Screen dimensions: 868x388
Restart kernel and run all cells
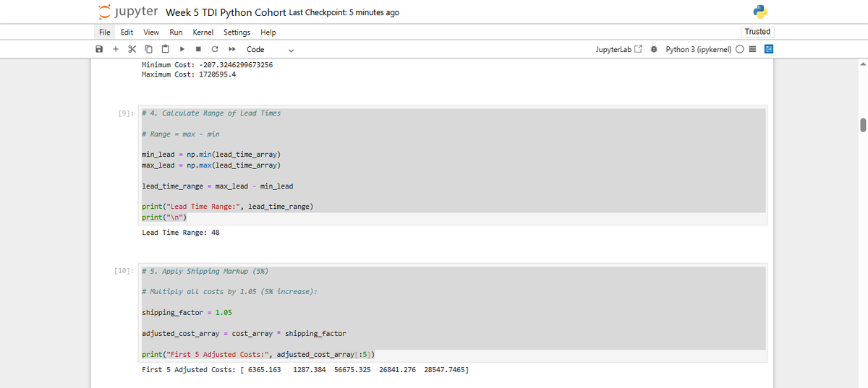pos(231,50)
